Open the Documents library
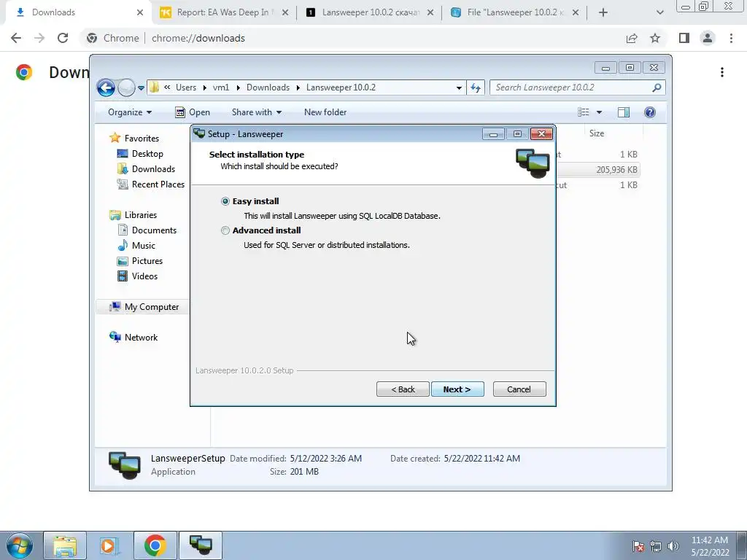Screen dimensions: 747x560 pyautogui.click(x=154, y=230)
